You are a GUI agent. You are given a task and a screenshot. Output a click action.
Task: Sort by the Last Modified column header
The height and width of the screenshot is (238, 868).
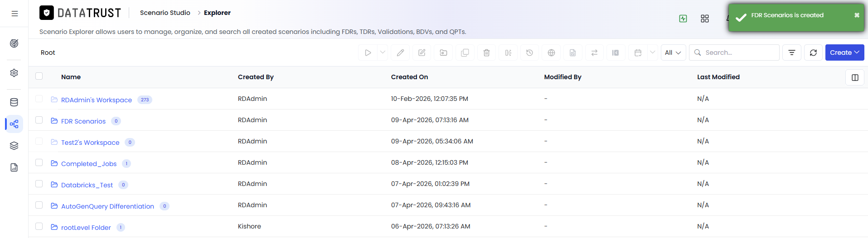[718, 77]
